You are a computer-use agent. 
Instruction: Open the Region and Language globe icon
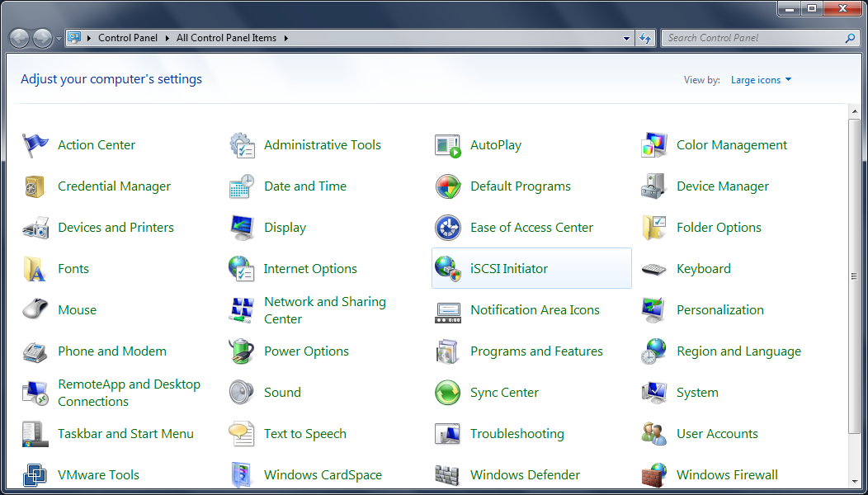(x=654, y=351)
